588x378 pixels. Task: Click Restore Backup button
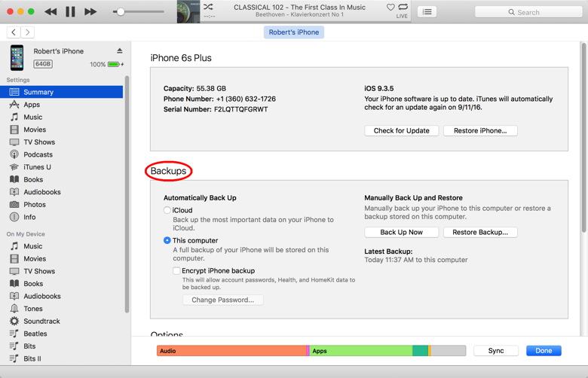[480, 232]
